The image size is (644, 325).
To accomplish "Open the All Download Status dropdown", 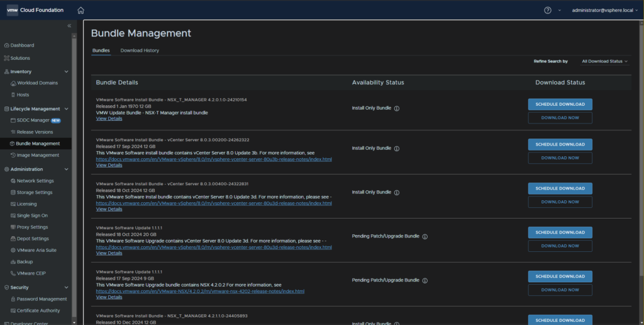I will coord(604,61).
